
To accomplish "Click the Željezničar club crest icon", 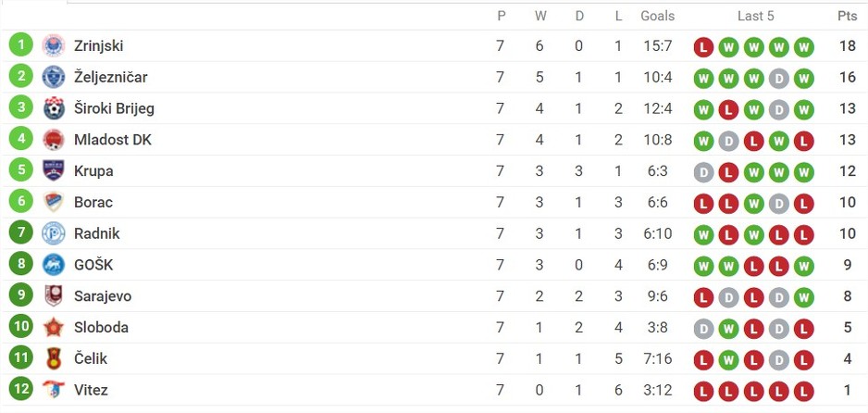I will [x=54, y=77].
